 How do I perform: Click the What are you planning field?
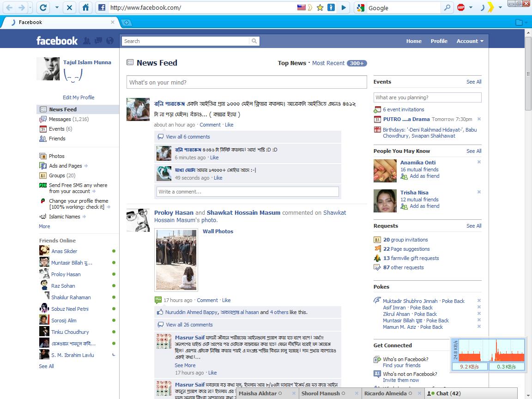coord(427,97)
